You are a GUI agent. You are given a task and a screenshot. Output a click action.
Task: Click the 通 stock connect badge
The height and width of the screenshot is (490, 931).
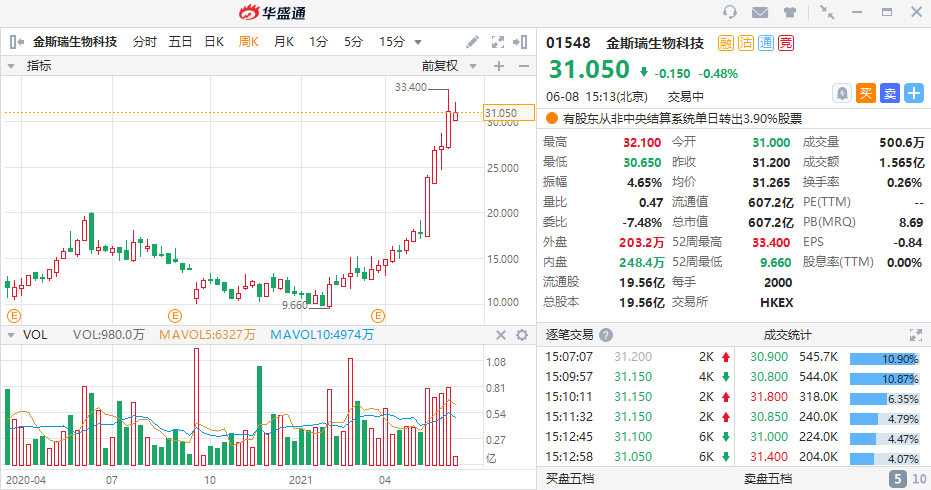click(766, 43)
